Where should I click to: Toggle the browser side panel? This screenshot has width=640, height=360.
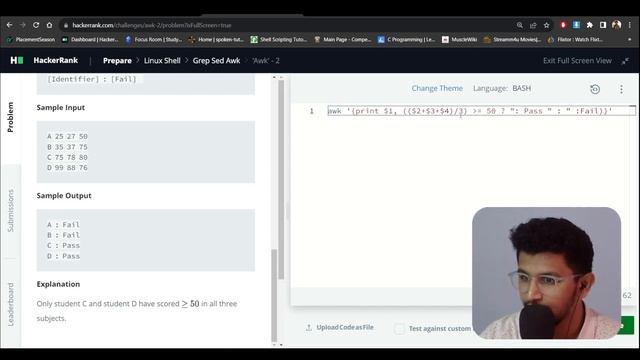[603, 25]
